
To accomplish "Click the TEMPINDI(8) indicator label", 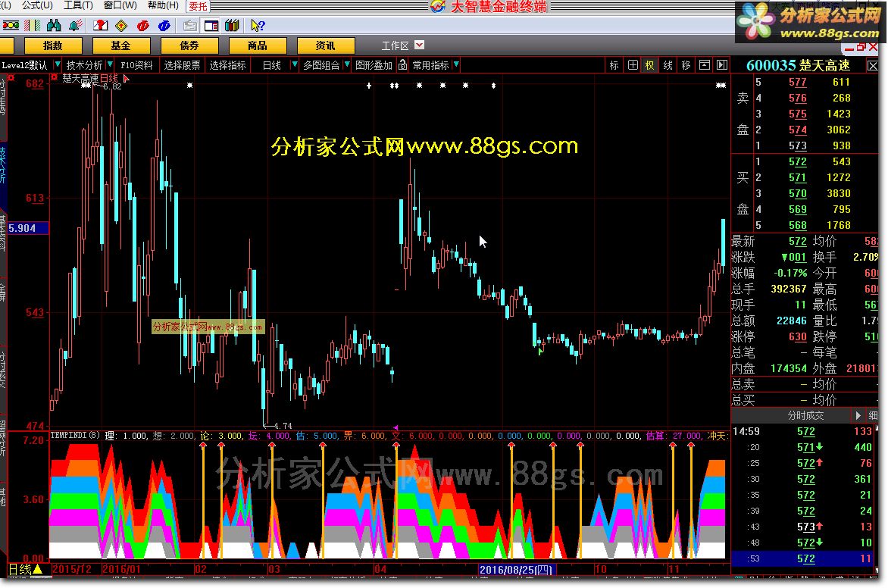I will click(75, 435).
